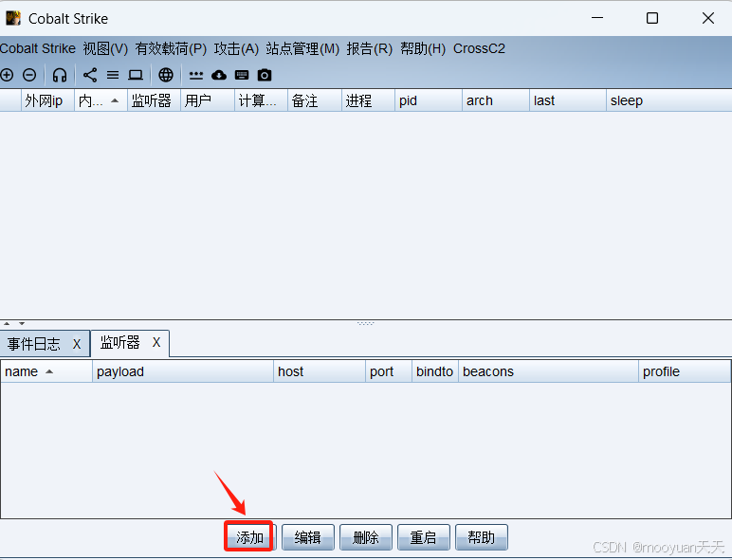Sort sessions by arch column
732x560 pixels.
pyautogui.click(x=496, y=100)
